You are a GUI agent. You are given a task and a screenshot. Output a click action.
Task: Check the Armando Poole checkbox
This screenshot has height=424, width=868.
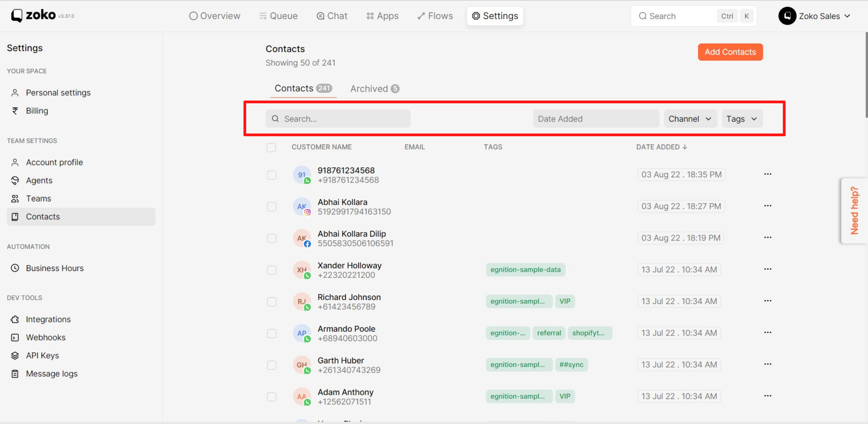point(272,334)
